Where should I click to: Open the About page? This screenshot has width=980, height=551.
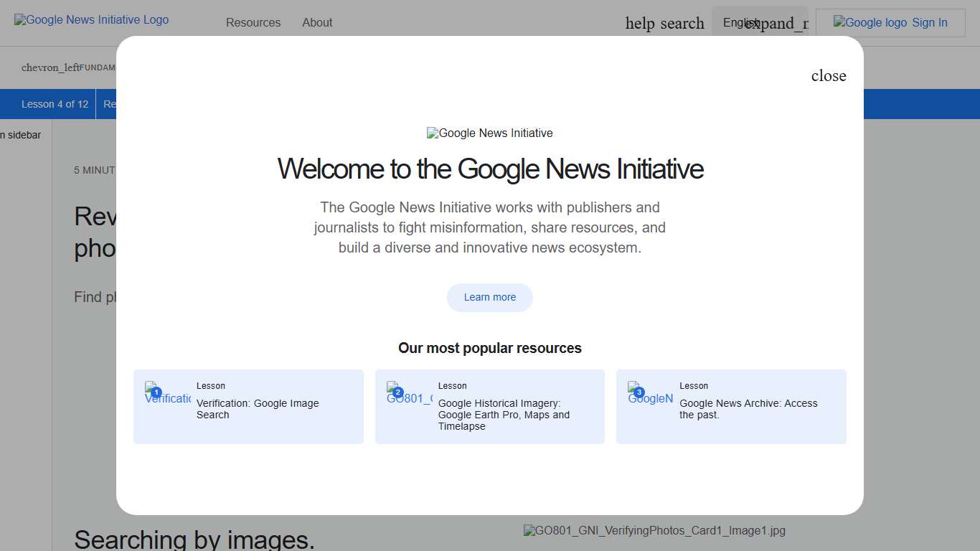coord(317,22)
